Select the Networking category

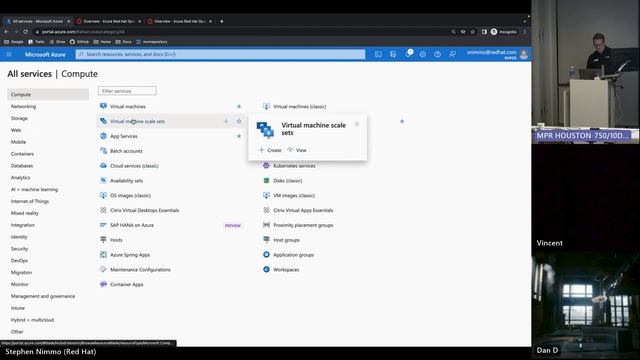(23, 106)
